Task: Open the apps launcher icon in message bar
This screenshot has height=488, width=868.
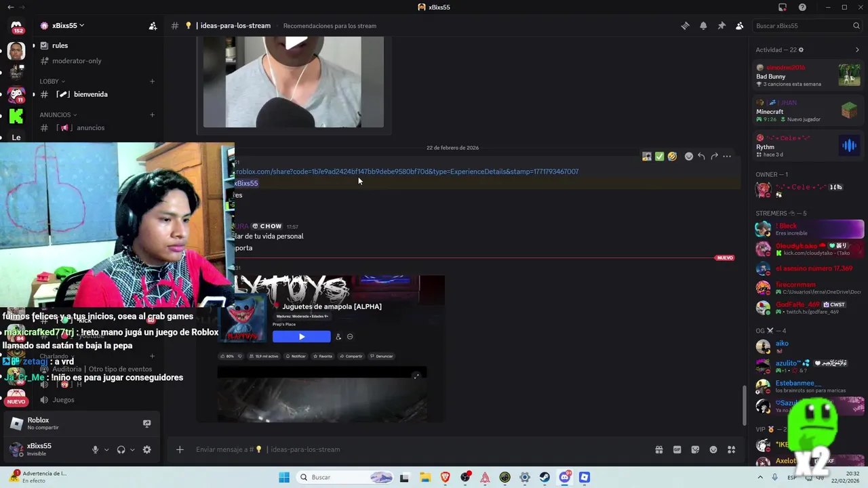Action: pos(731,449)
